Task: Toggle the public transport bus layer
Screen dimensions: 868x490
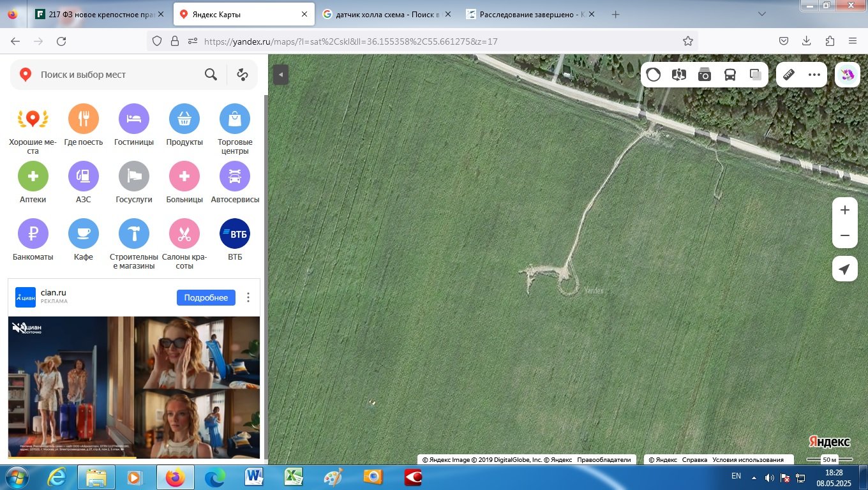Action: 730,75
